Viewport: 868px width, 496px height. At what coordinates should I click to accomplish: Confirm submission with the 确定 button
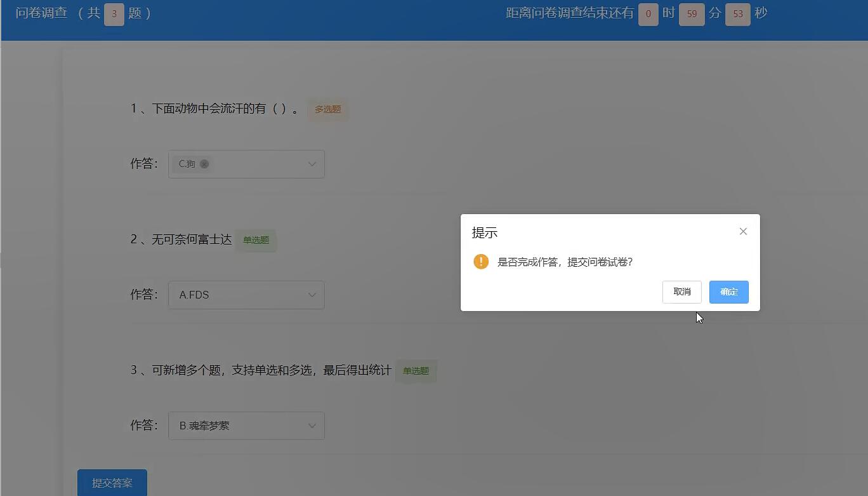coord(728,292)
